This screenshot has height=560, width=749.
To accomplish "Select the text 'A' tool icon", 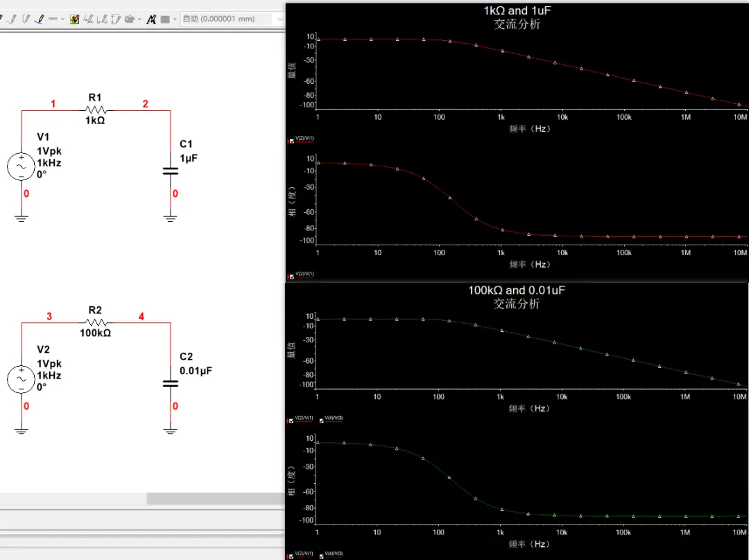I will 150,19.
